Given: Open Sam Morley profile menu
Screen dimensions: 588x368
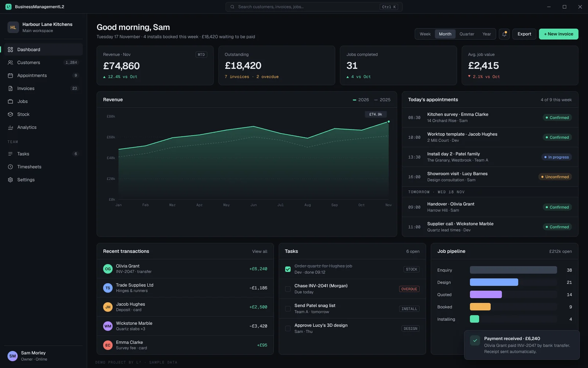Looking at the screenshot, I should coord(43,356).
